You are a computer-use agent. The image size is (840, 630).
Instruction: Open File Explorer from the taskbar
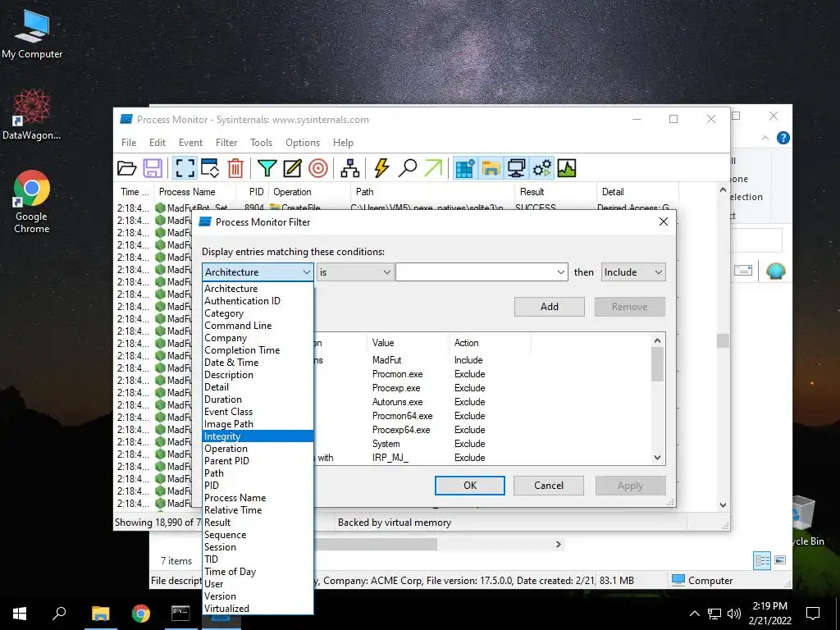(100, 614)
